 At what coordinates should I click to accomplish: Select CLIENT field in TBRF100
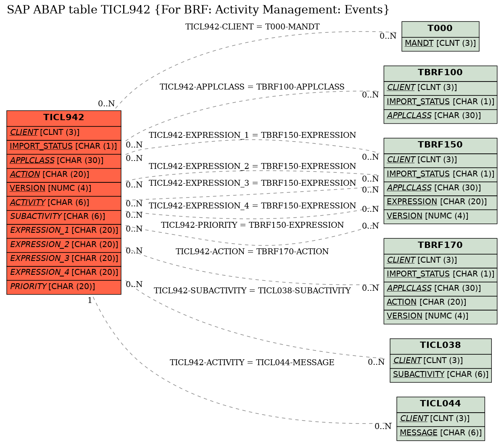click(441, 88)
